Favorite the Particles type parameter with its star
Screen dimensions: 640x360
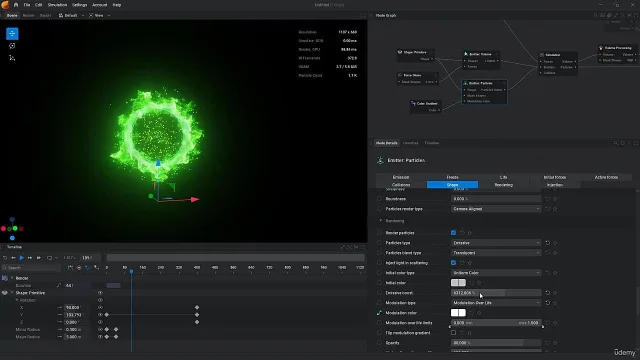click(555, 243)
